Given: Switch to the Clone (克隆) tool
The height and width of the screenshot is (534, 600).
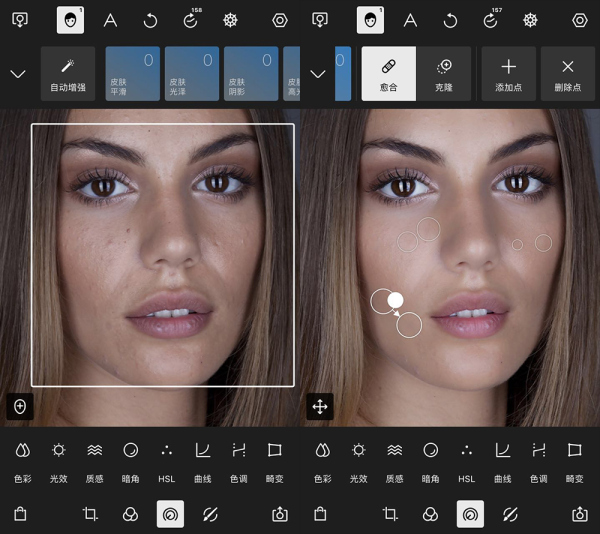Looking at the screenshot, I should tap(444, 73).
